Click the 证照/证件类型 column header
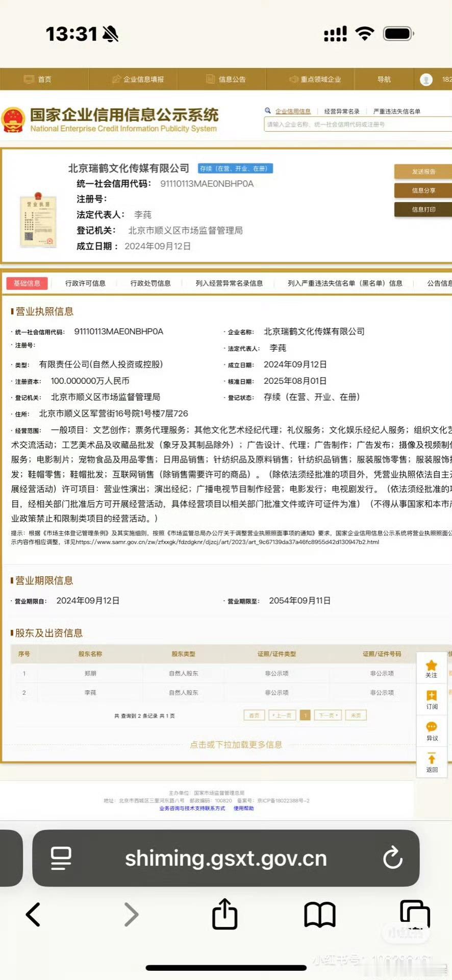This screenshot has width=452, height=980. [x=277, y=654]
